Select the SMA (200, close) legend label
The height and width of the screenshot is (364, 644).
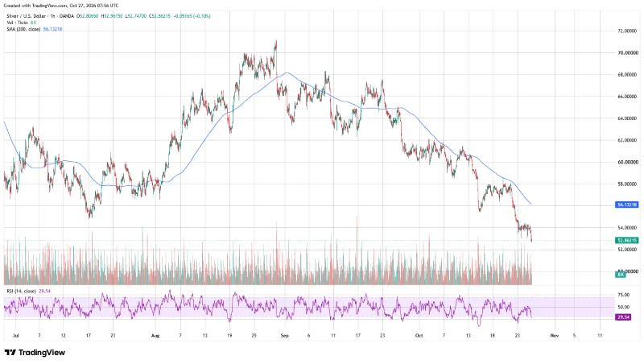23,29
